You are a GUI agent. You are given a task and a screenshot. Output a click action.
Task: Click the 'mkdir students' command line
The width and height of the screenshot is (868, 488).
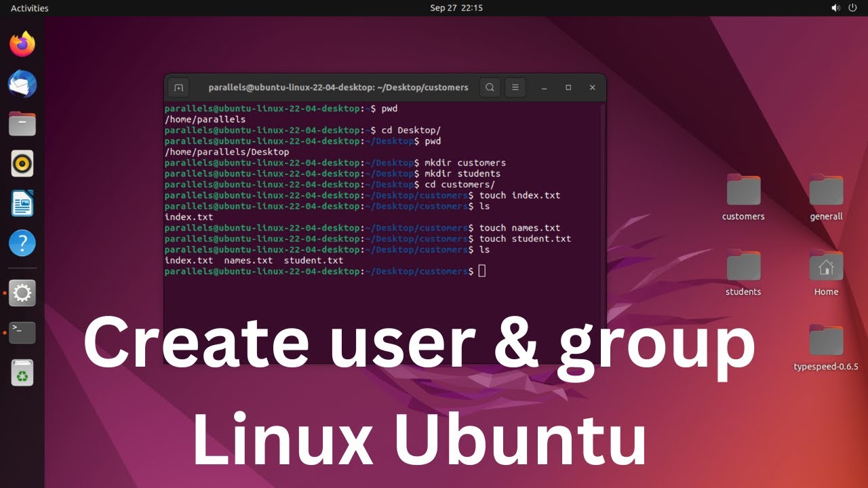(332, 174)
